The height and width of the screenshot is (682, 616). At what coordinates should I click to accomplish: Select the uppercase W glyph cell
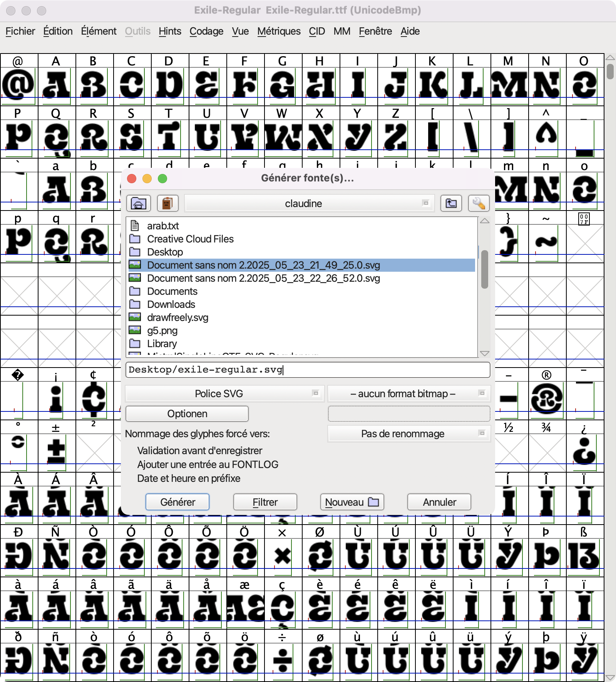coord(283,138)
